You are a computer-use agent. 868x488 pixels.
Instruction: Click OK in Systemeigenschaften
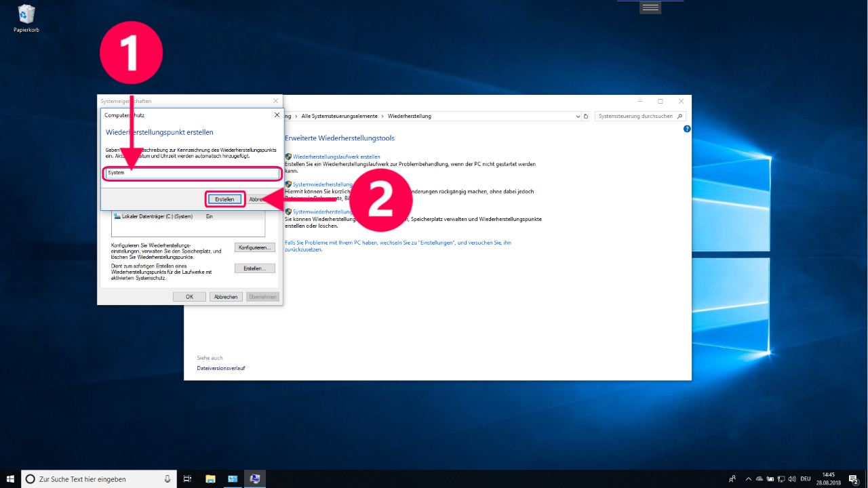[189, 297]
